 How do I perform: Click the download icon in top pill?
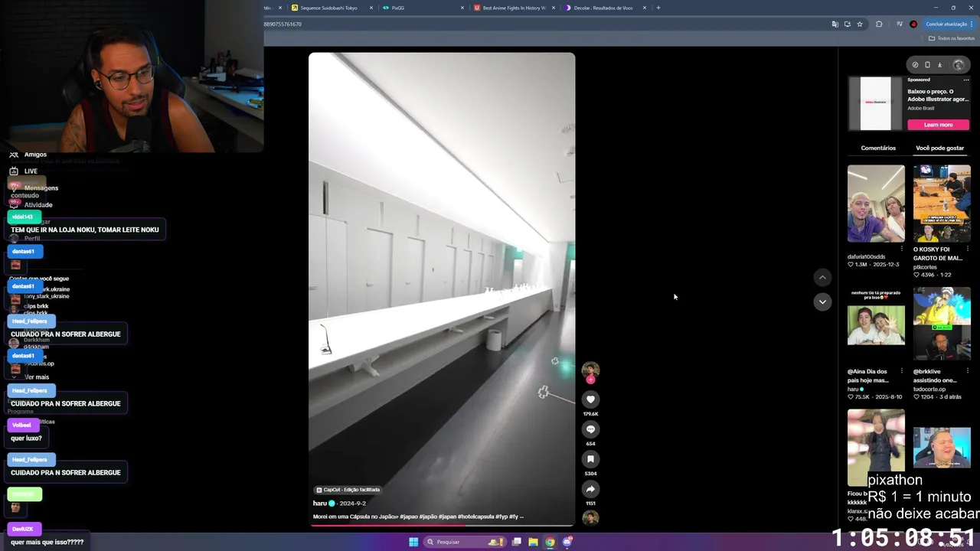pos(940,65)
